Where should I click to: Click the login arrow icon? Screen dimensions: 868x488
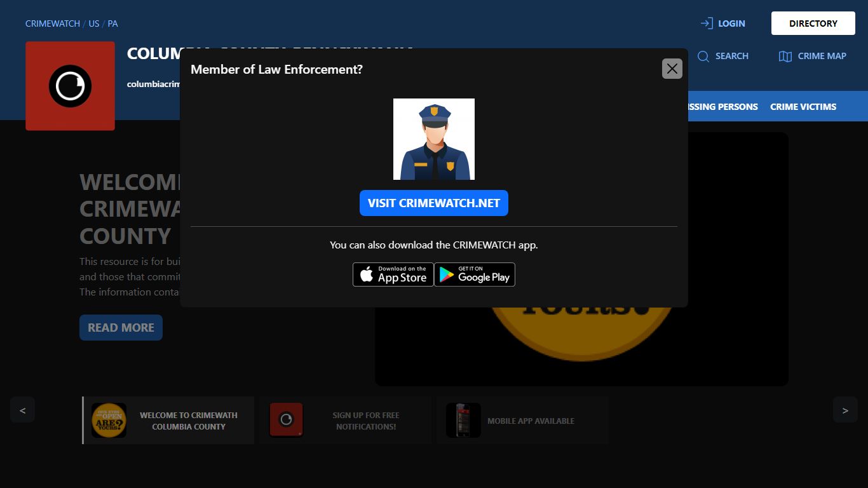coord(707,24)
